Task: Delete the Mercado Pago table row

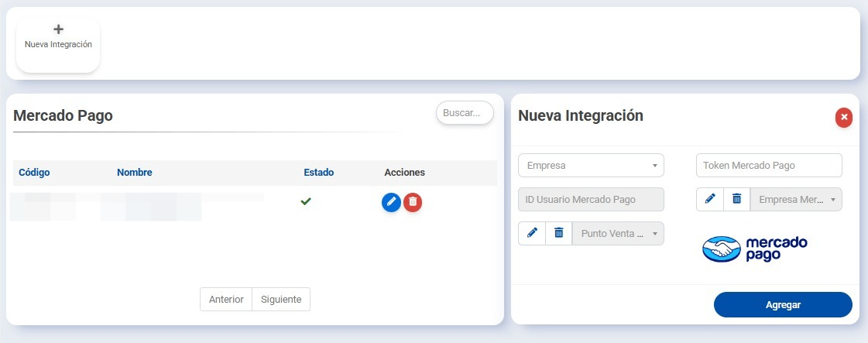Action: [413, 203]
